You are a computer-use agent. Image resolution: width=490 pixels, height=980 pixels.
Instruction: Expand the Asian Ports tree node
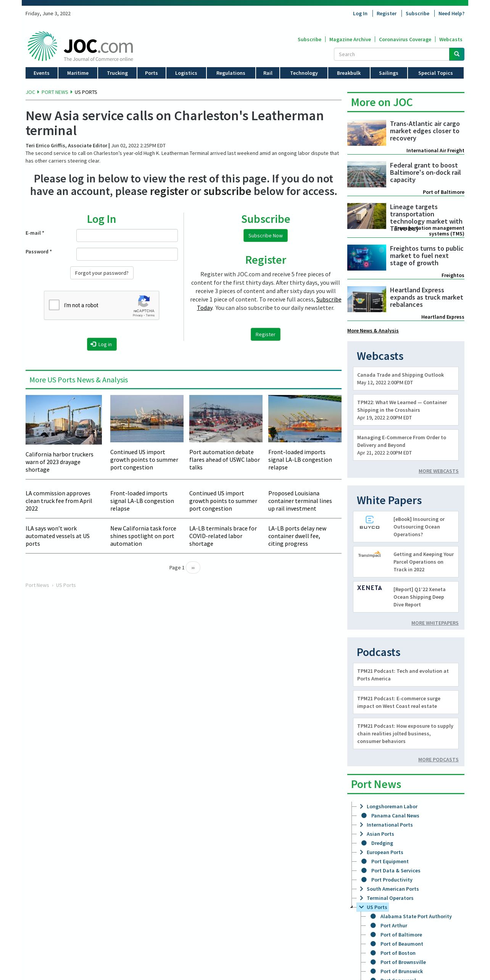(x=361, y=834)
